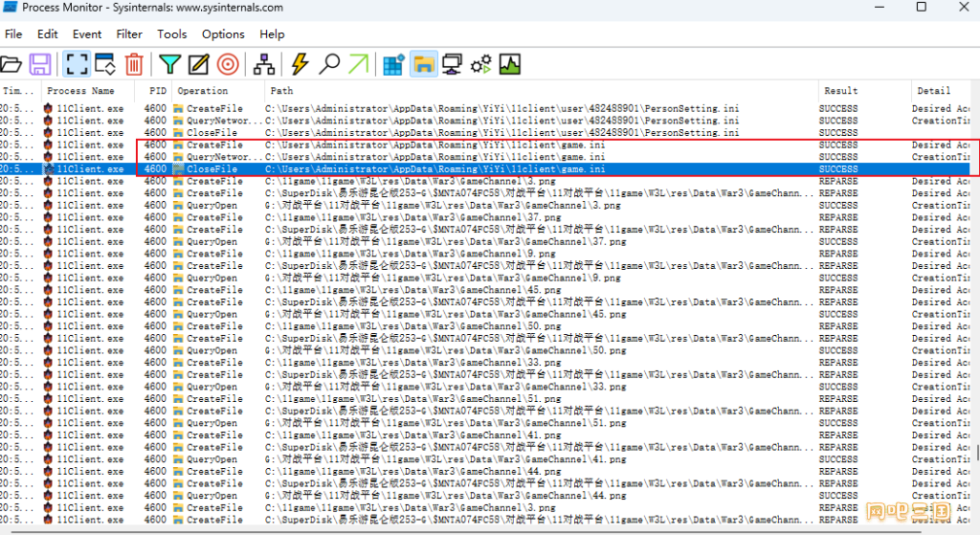
Task: Open the Edit menu
Action: (x=48, y=34)
